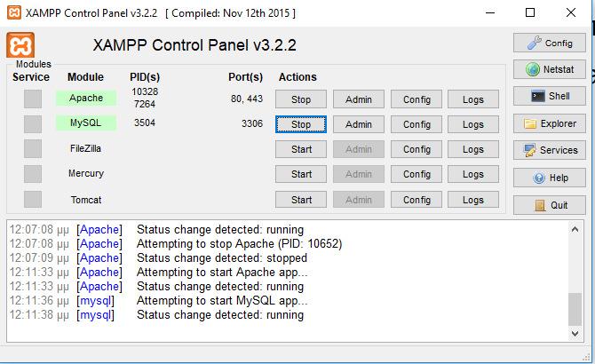Click log line 'Attempting to stop Apache (PID: 10652)'
Image resolution: width=595 pixels, height=364 pixels.
tap(239, 244)
